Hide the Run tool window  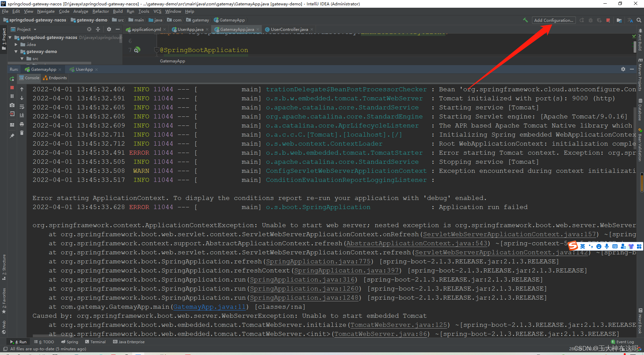pyautogui.click(x=632, y=69)
